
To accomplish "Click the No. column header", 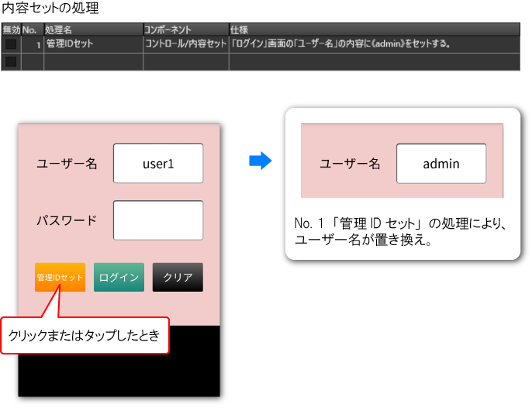I will pyautogui.click(x=33, y=30).
